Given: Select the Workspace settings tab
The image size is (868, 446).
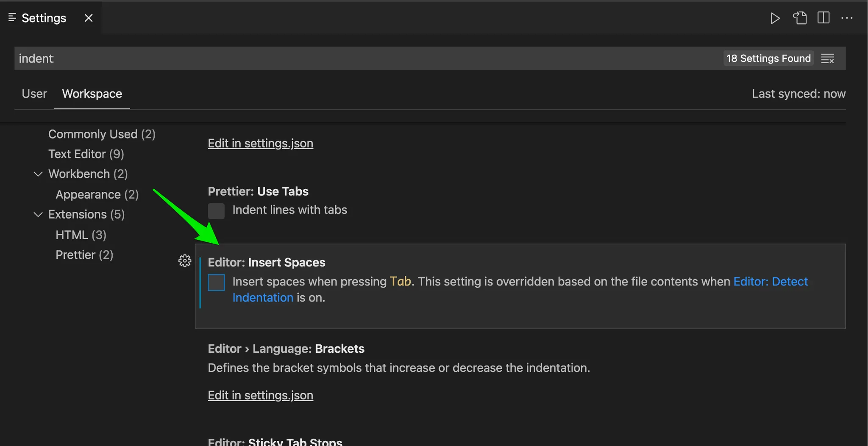Looking at the screenshot, I should pyautogui.click(x=92, y=94).
